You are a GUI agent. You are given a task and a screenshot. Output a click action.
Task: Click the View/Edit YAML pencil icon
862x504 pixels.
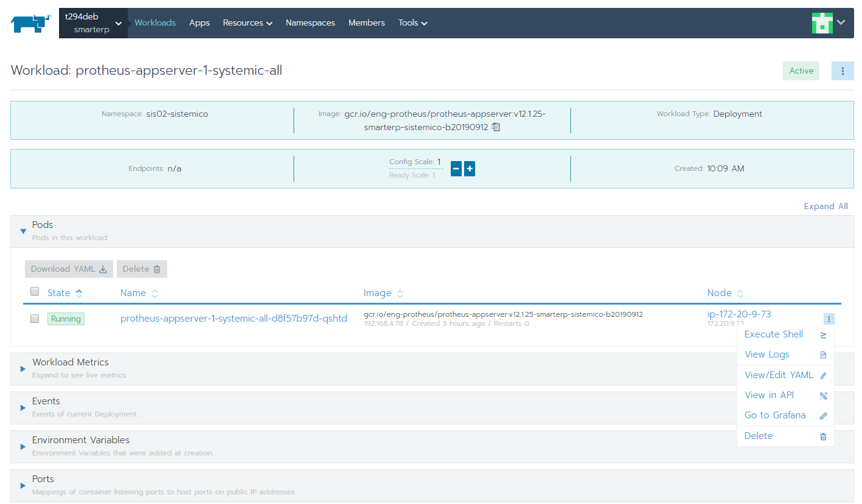(x=823, y=376)
